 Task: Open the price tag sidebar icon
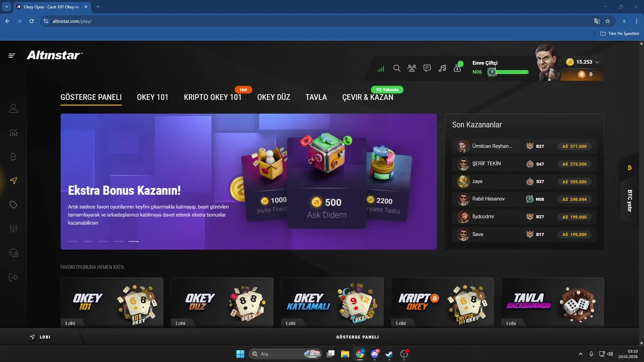[x=14, y=205]
